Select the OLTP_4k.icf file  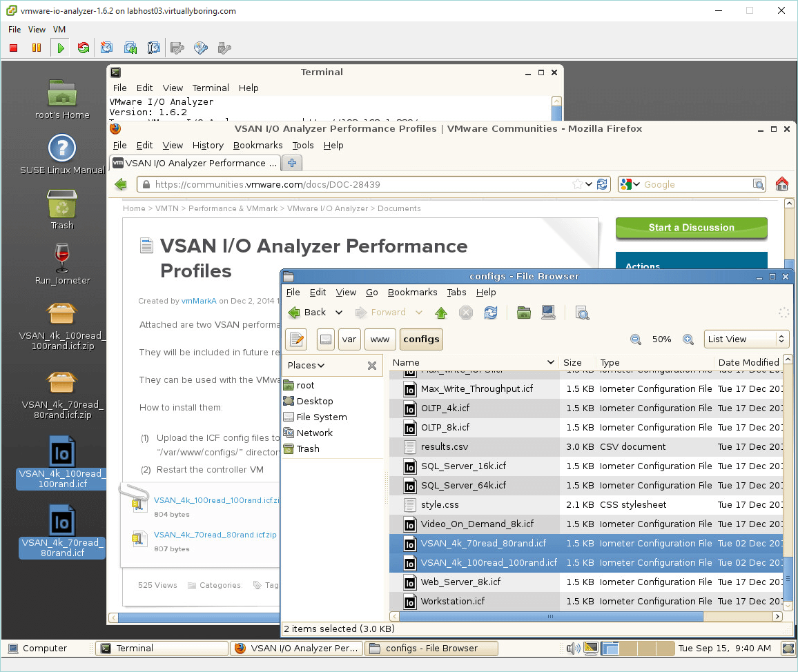coord(445,408)
